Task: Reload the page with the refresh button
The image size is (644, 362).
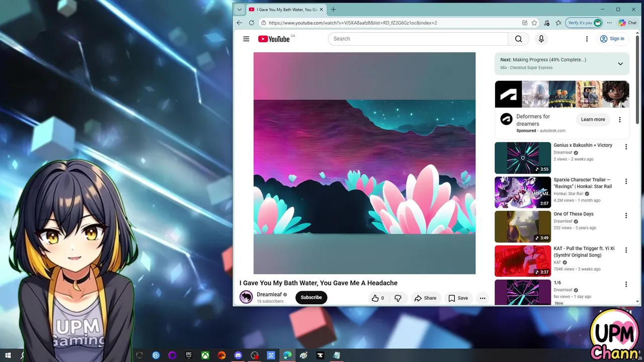Action: coord(251,23)
